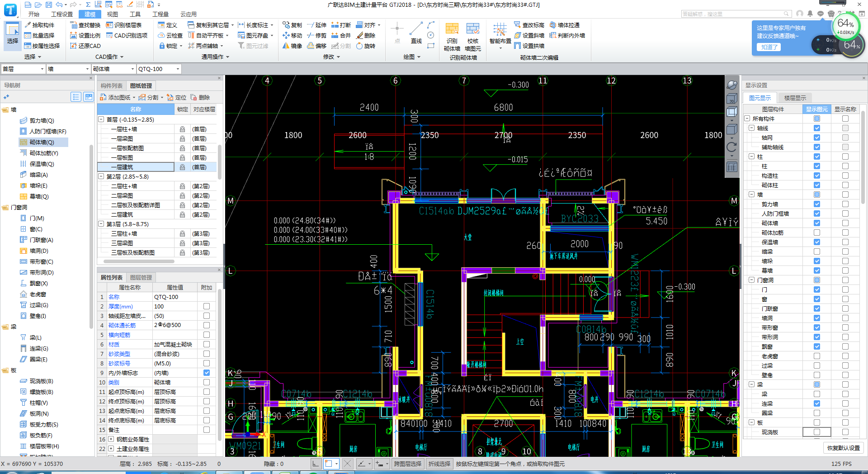Screen dimensions: 868x474
Task: Click the 延伸 extend tool
Action: click(x=316, y=25)
